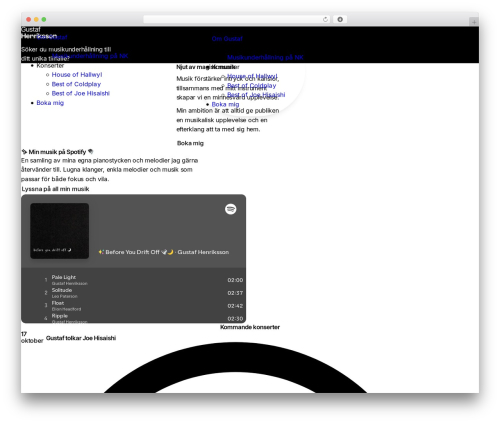Click the 'Kommande konserter' heading
The height and width of the screenshot is (423, 500).
(250, 327)
